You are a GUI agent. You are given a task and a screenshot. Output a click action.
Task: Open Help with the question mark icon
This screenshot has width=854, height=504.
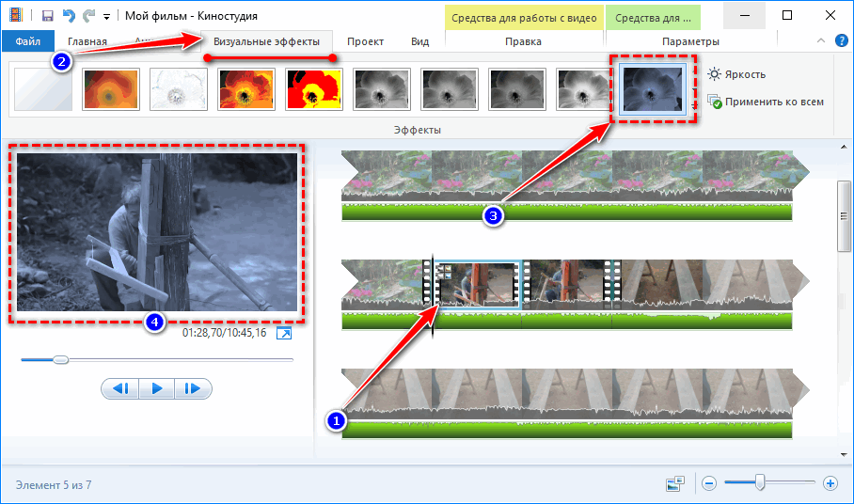point(842,40)
